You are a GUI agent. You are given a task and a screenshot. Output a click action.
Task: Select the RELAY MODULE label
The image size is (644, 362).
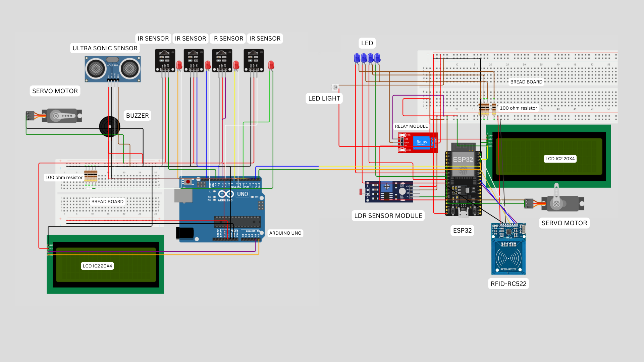[411, 126]
